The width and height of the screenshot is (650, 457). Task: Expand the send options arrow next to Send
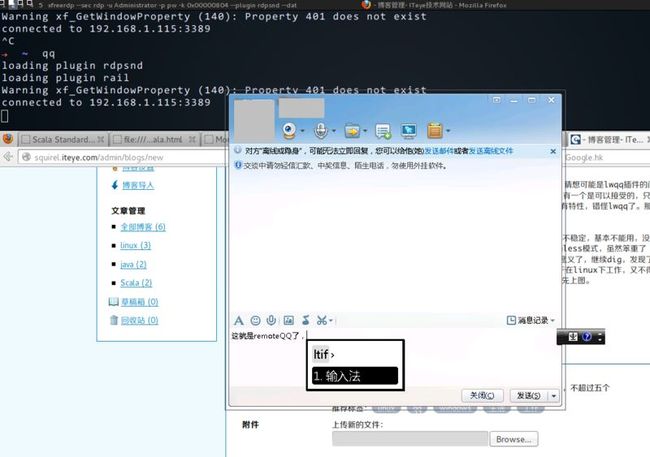[554, 396]
